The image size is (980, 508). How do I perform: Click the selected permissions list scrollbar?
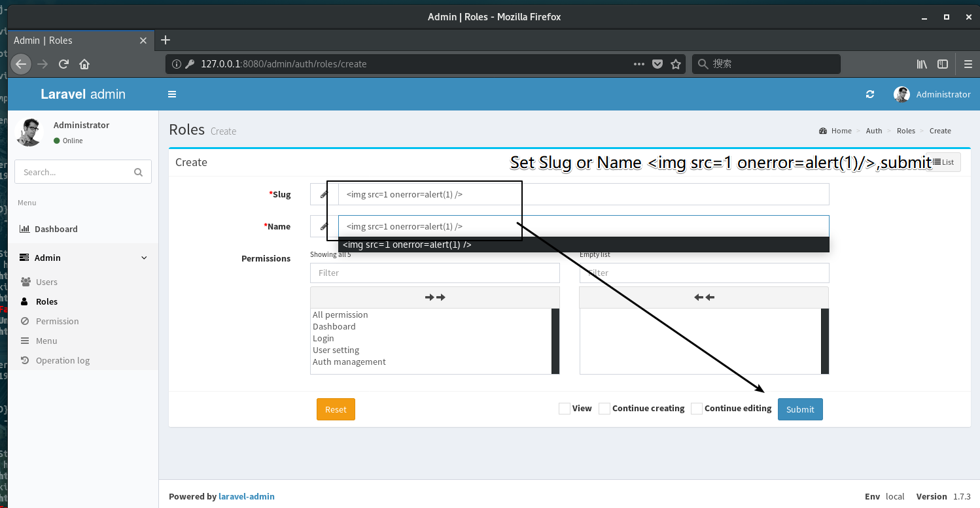pyautogui.click(x=825, y=341)
